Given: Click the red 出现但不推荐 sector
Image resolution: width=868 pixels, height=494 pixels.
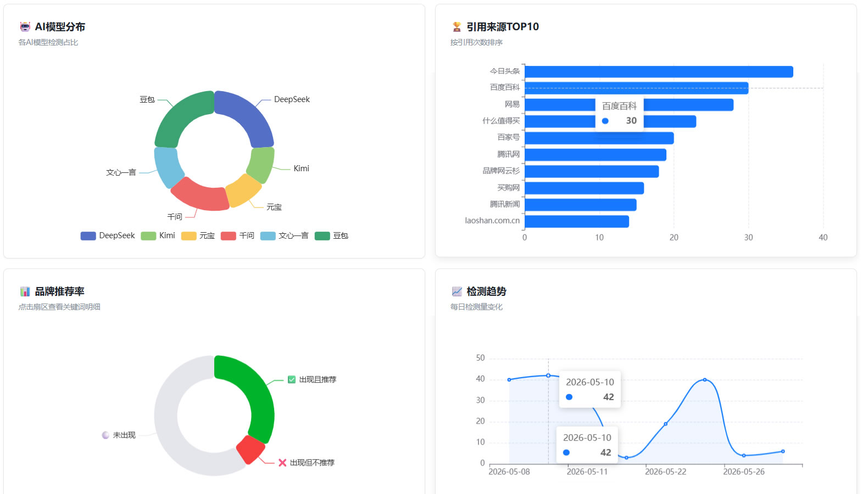Looking at the screenshot, I should [251, 450].
